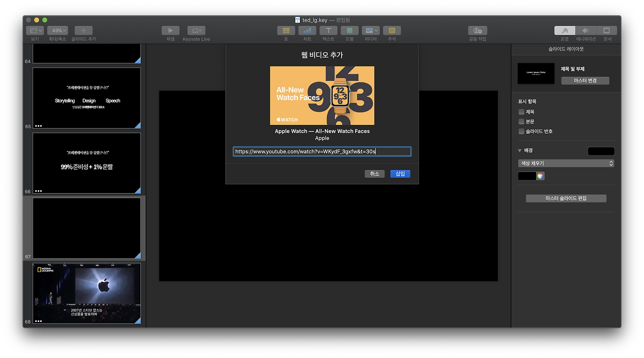Insert a text box from the toolbar
Screen dimensions: 644x358
329,31
